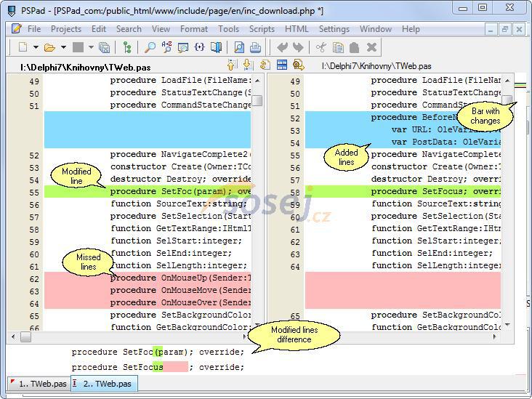Expand the Open file dropdown arrow
The width and height of the screenshot is (532, 399).
63,47
